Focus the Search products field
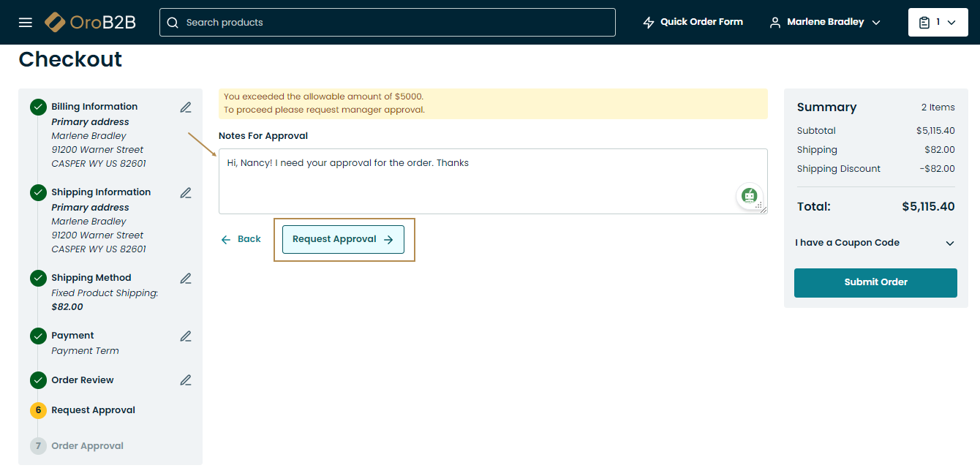The height and width of the screenshot is (468, 980). click(395, 23)
